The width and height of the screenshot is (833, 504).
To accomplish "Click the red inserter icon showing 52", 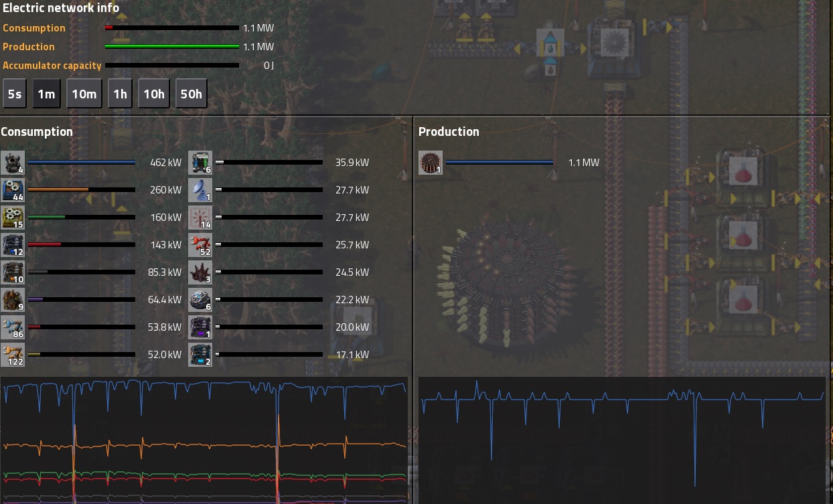I will coord(200,245).
